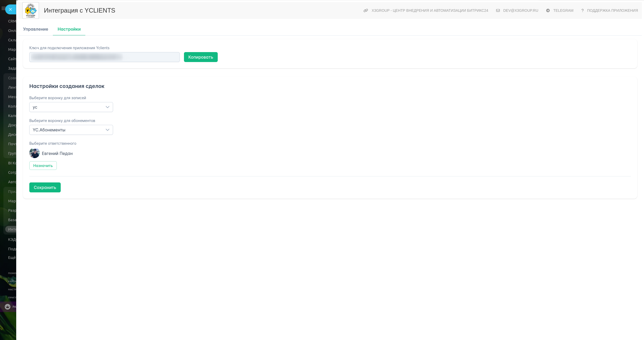Click the envelope icon beside the dev email
The height and width of the screenshot is (340, 644).
pyautogui.click(x=498, y=10)
